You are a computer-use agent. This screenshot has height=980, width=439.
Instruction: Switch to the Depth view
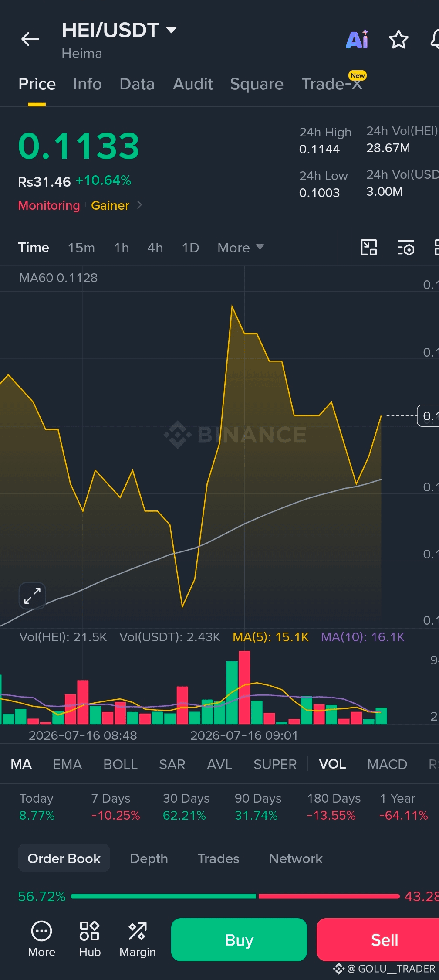149,858
